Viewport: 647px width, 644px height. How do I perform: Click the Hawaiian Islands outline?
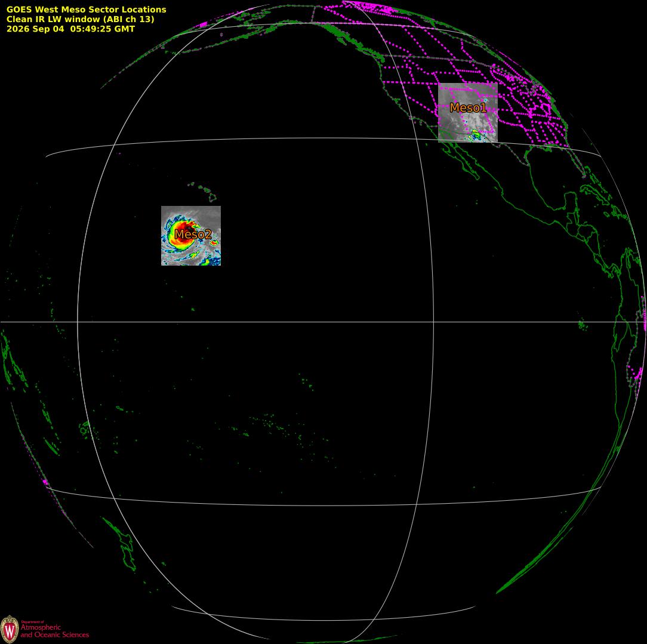click(x=204, y=192)
